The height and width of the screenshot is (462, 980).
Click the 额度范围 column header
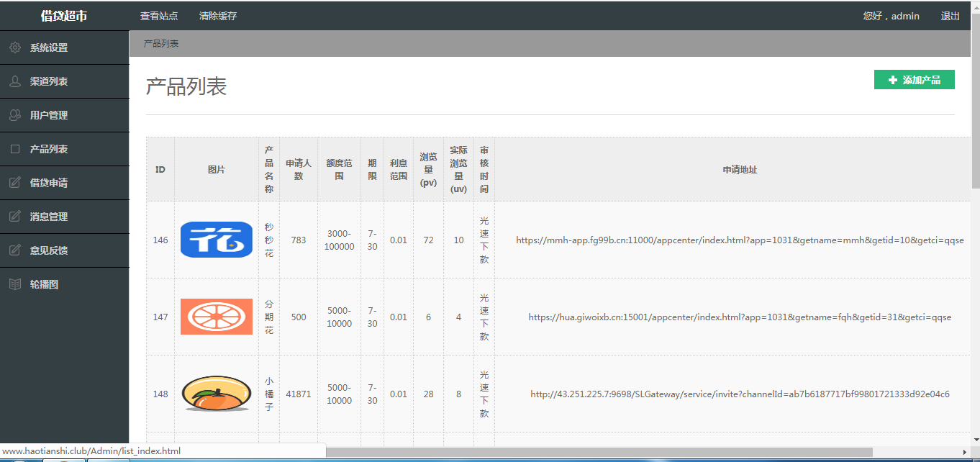coord(339,170)
